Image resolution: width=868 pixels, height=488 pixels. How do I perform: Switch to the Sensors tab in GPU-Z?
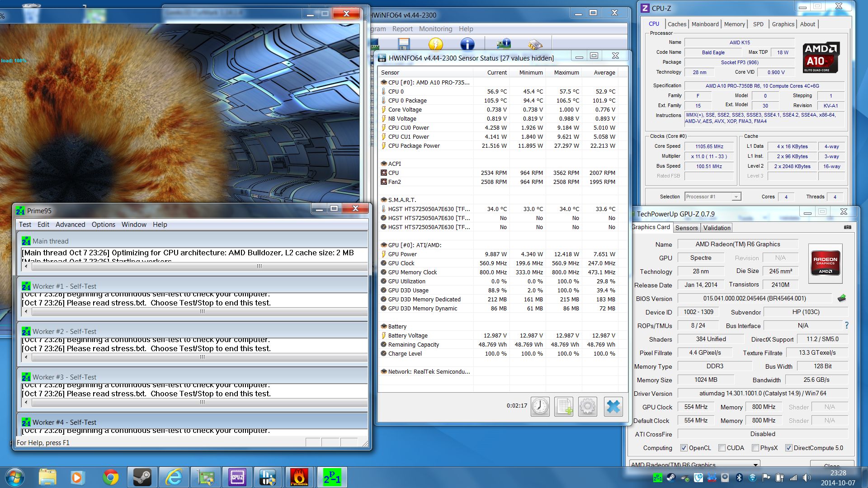[686, 228]
